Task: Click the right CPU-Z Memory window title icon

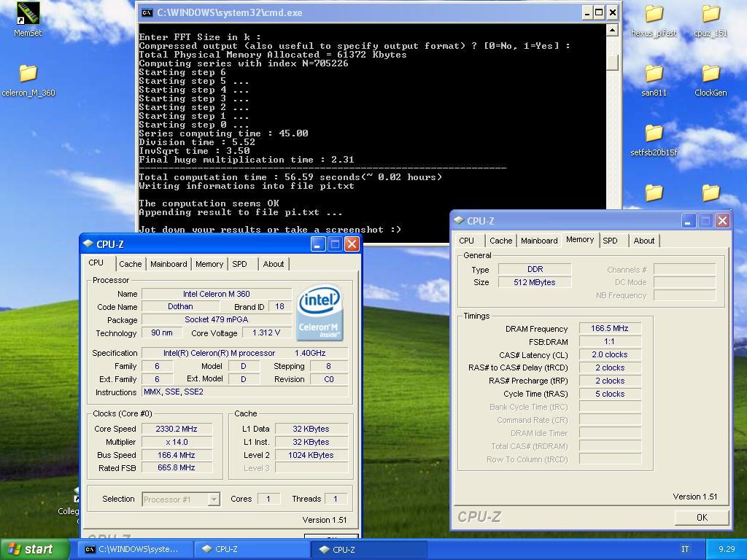Action: click(460, 220)
